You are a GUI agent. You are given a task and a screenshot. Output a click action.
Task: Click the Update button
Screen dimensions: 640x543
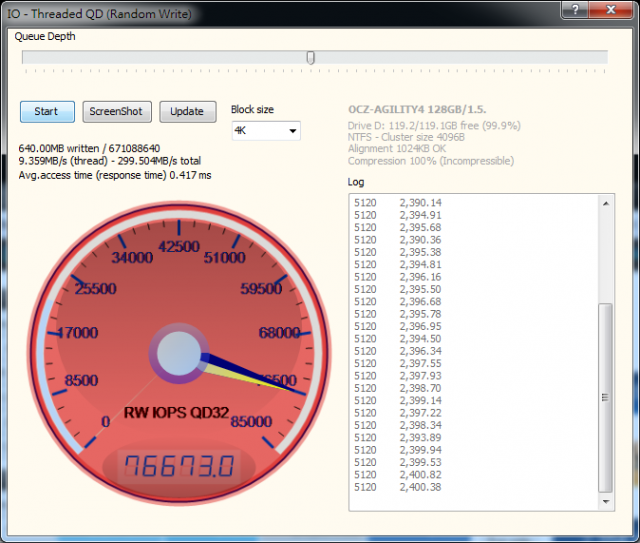(187, 111)
